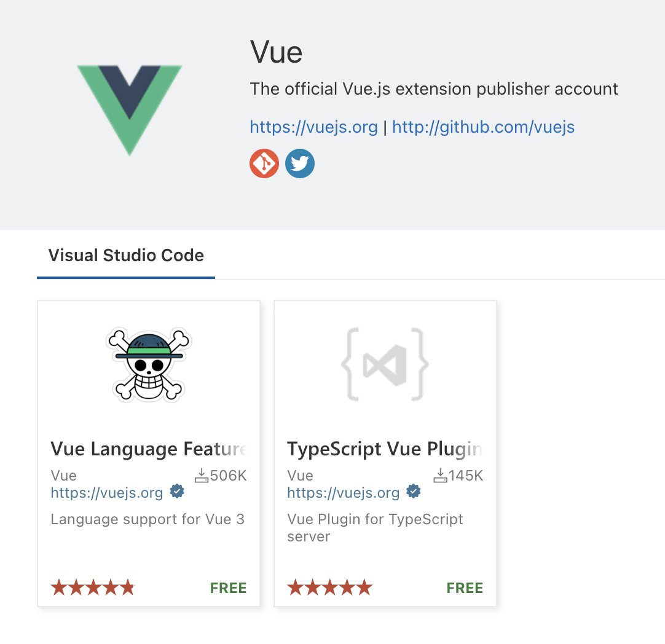Click FREE label on TypeScript Vue Plugin card
665x644 pixels.
[465, 588]
